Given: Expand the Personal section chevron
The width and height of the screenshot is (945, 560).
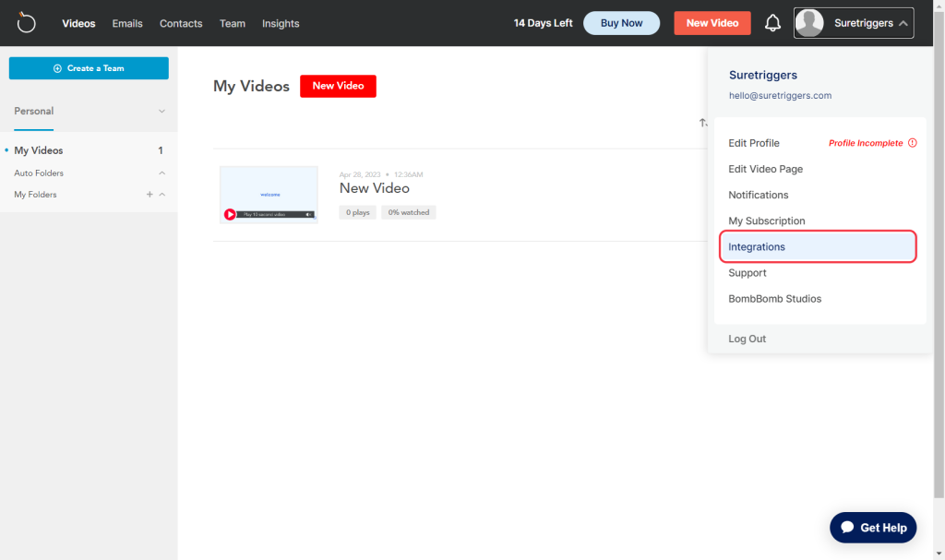Looking at the screenshot, I should pyautogui.click(x=161, y=112).
